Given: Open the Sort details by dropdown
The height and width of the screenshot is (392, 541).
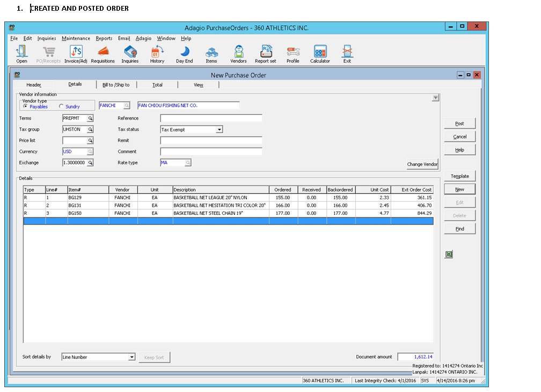Looking at the screenshot, I should click(x=132, y=357).
